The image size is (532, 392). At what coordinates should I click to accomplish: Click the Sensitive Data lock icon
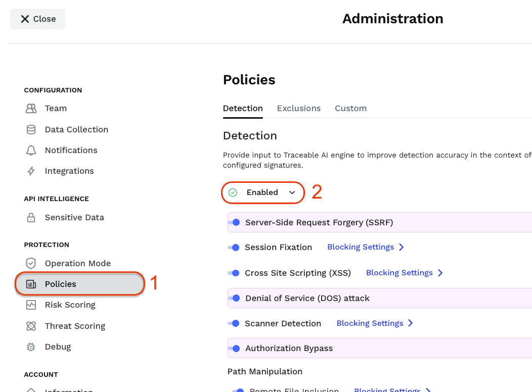point(31,218)
